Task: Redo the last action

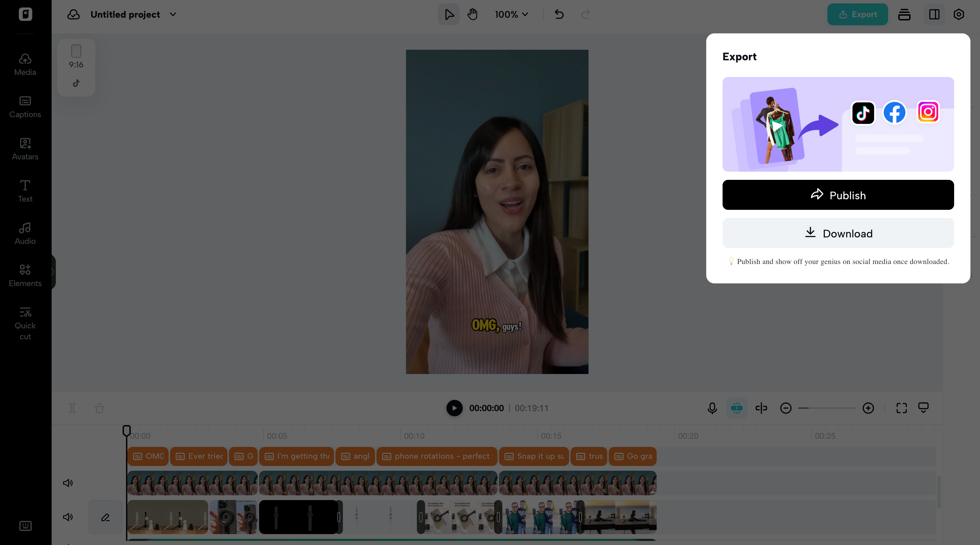Action: click(x=586, y=14)
